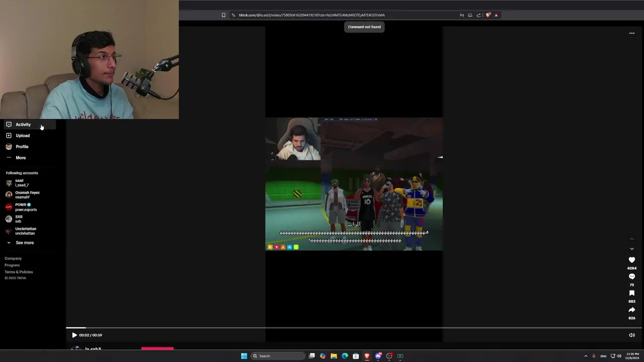
Task: Mute the video using the speaker icon
Action: 632,335
